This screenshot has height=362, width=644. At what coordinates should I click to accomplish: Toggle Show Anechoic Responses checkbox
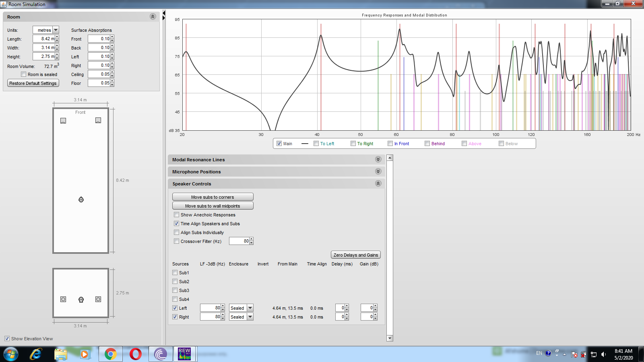(177, 215)
